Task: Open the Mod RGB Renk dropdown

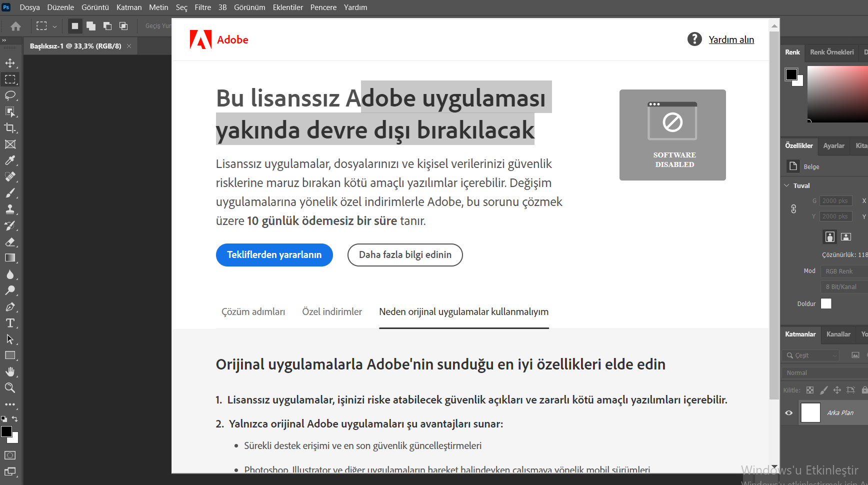Action: click(x=844, y=271)
